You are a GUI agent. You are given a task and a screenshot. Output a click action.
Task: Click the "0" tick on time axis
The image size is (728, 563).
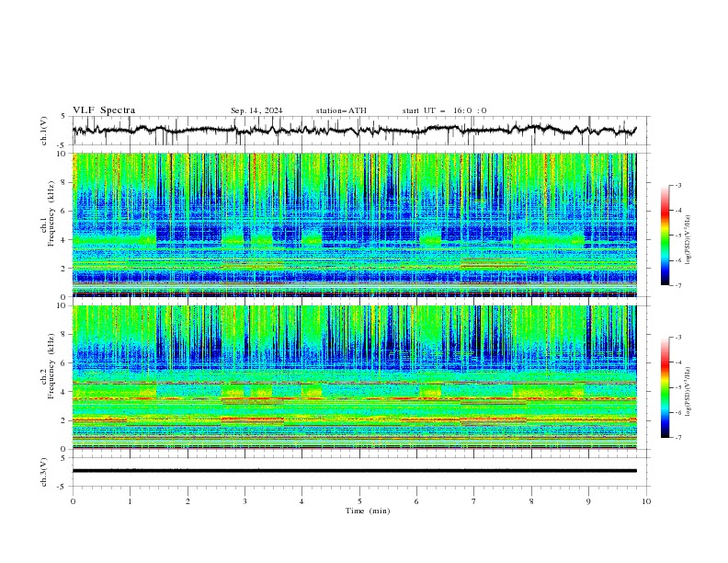click(x=73, y=501)
